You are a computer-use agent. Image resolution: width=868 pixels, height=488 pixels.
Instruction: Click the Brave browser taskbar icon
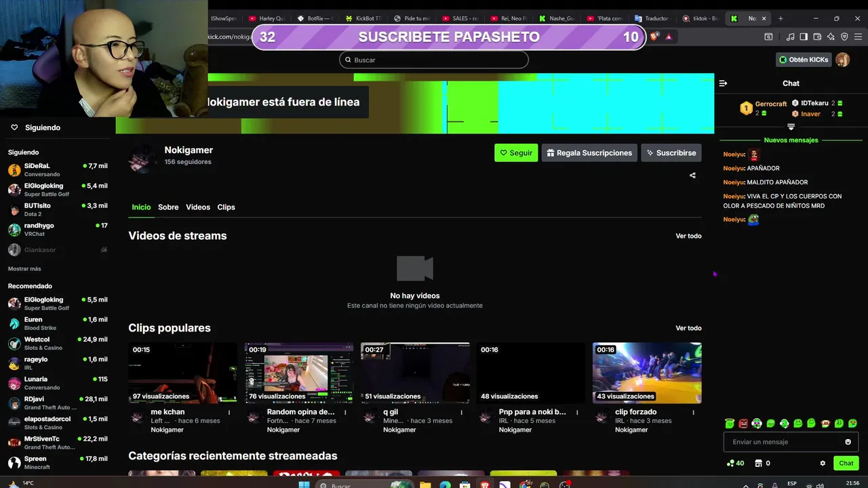(x=485, y=485)
